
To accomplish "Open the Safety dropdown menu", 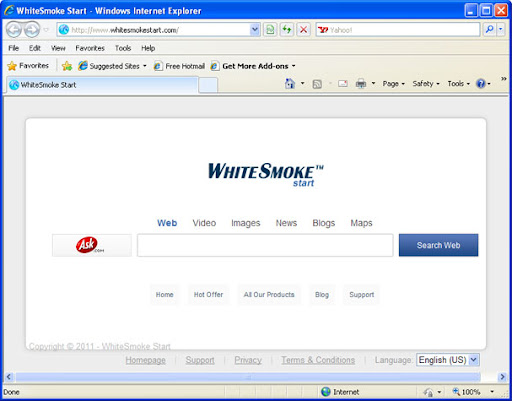I will (x=426, y=84).
